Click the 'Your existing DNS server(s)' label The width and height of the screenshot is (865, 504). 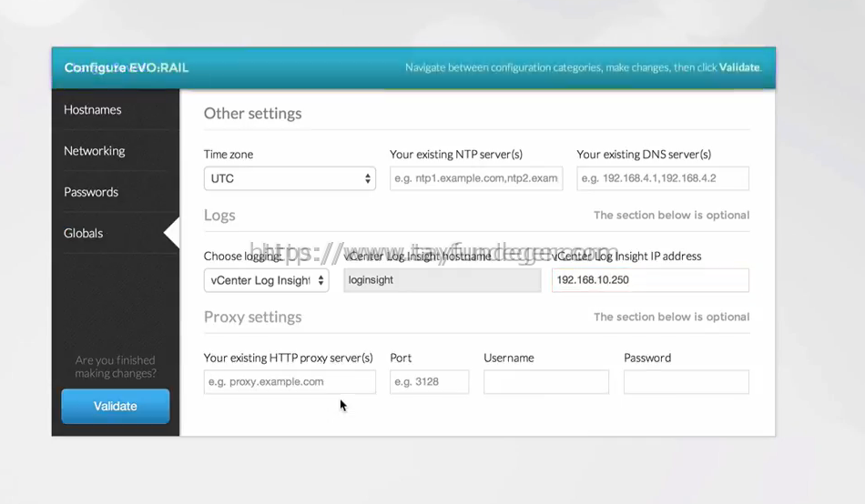point(644,155)
